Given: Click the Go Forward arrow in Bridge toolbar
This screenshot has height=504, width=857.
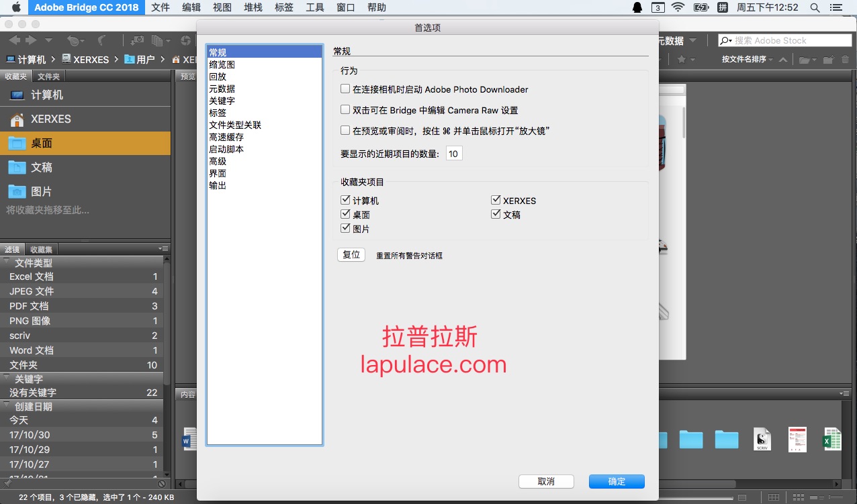Looking at the screenshot, I should tap(31, 41).
